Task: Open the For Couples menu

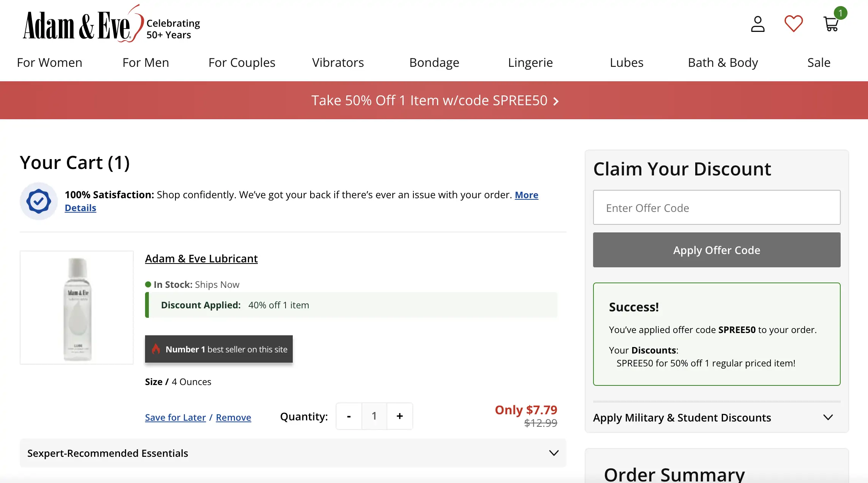Action: tap(242, 62)
